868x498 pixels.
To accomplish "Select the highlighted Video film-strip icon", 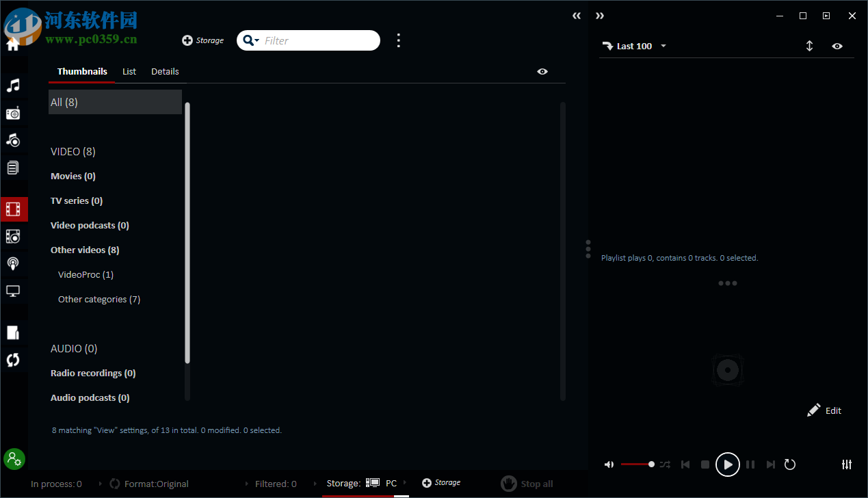I will point(13,209).
